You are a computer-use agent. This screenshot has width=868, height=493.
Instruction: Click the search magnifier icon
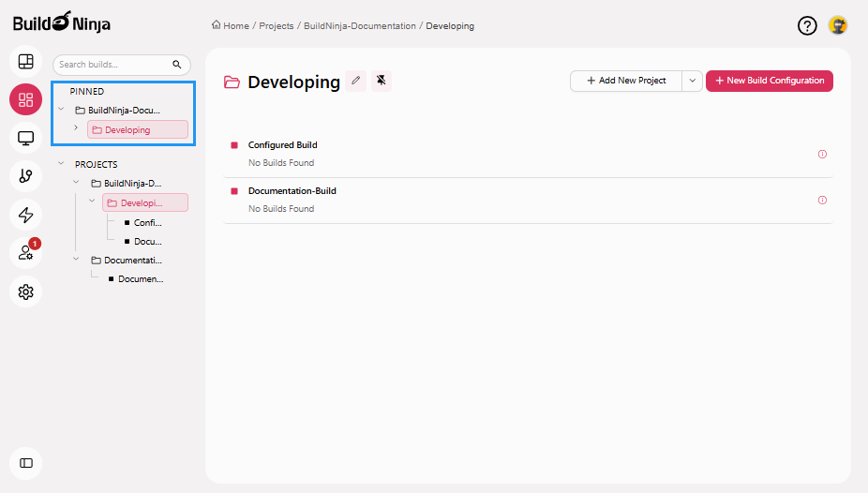[176, 65]
